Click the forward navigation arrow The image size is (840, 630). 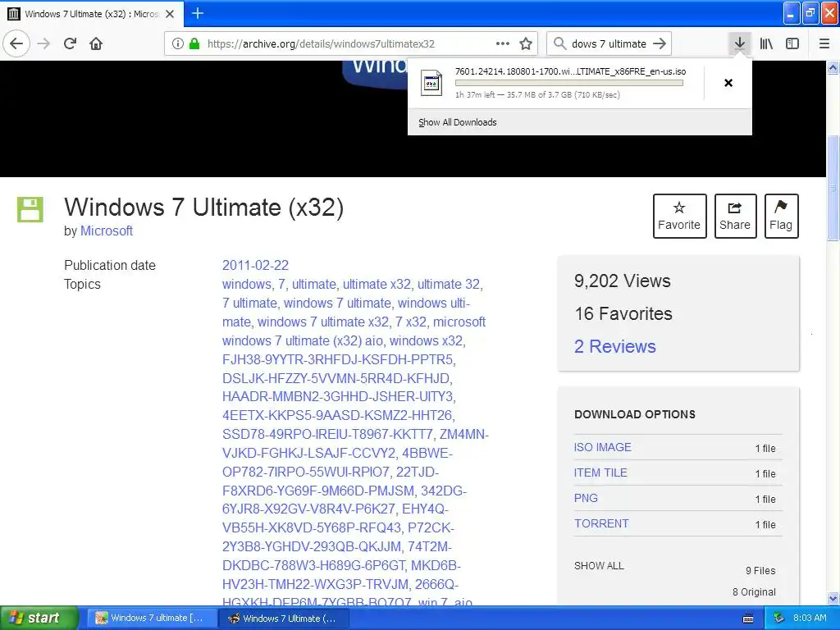43,43
